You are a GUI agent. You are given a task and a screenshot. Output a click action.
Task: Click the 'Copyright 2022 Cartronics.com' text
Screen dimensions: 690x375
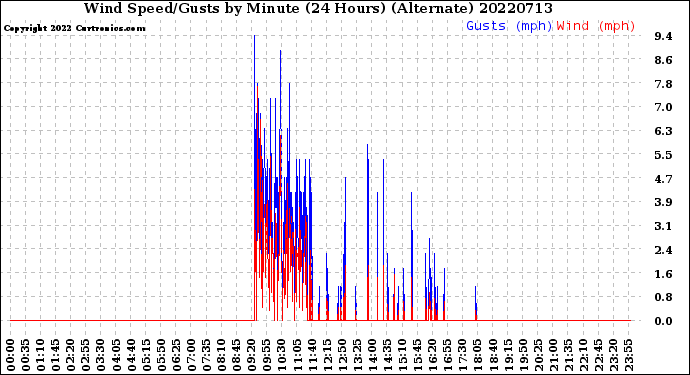tap(74, 28)
